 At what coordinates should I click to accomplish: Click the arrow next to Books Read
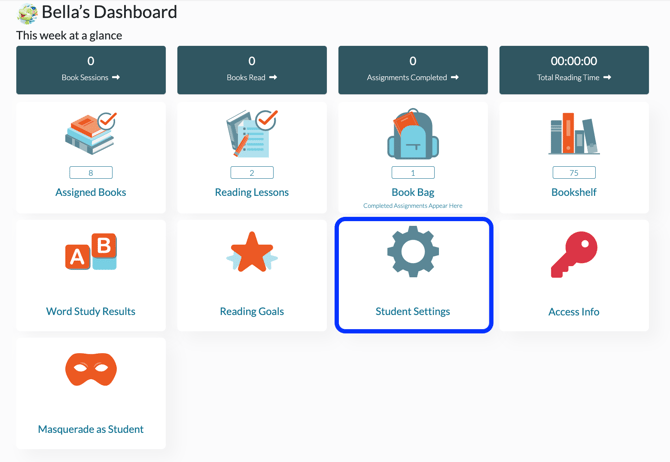(x=273, y=77)
